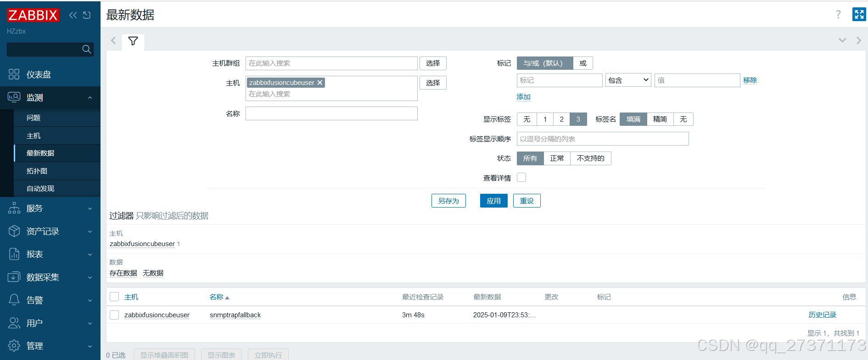This screenshot has width=868, height=360.
Task: Focus the 名称 filter input
Action: [331, 113]
